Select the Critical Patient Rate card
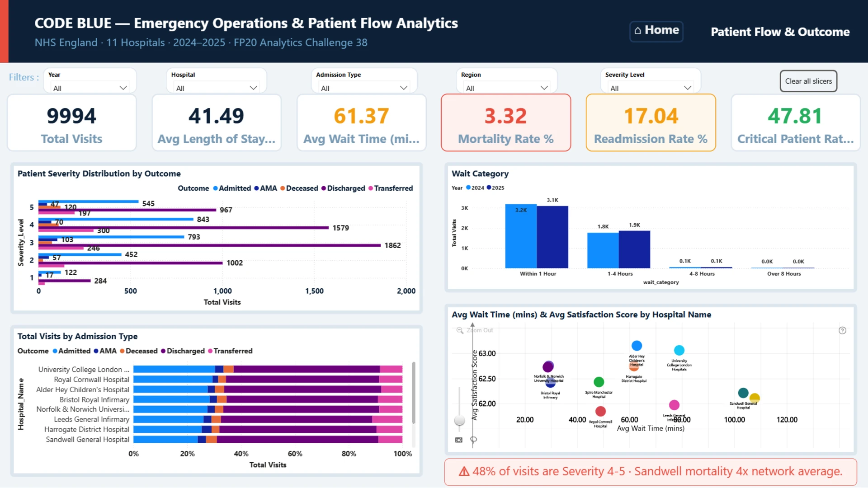This screenshot has width=868, height=488. point(796,122)
